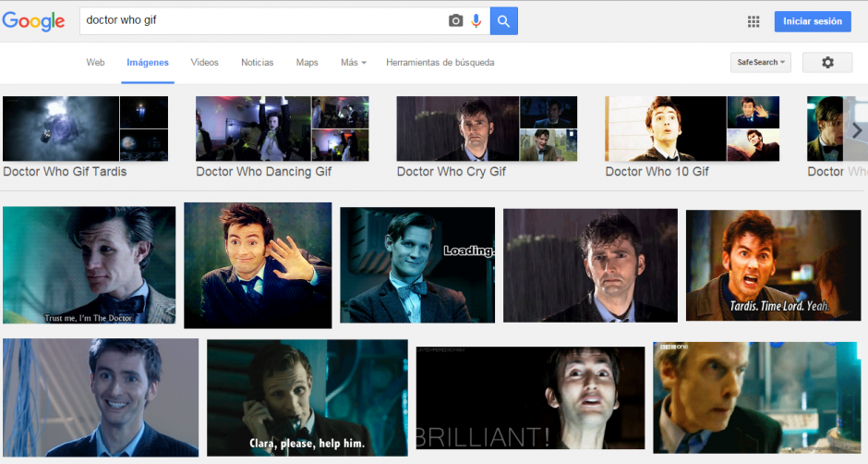Open the 'Clara, please, help him.' image
This screenshot has width=868, height=464.
tap(307, 398)
